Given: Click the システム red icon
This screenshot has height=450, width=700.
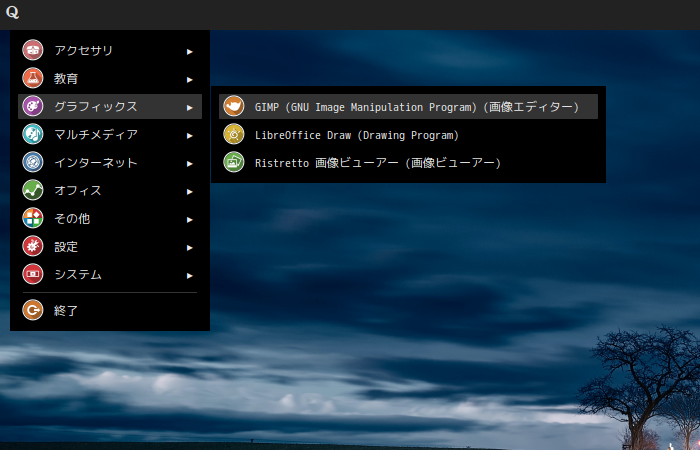Looking at the screenshot, I should coord(33,274).
